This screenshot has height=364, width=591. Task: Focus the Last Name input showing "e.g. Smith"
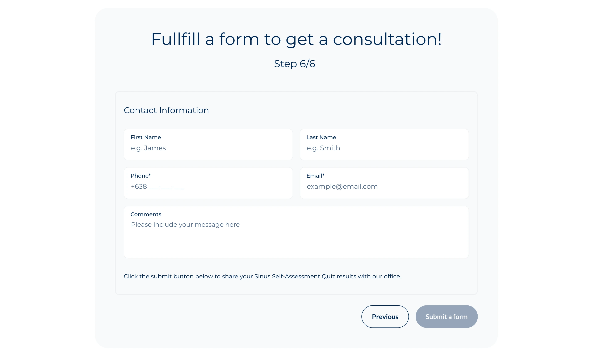[x=384, y=148]
